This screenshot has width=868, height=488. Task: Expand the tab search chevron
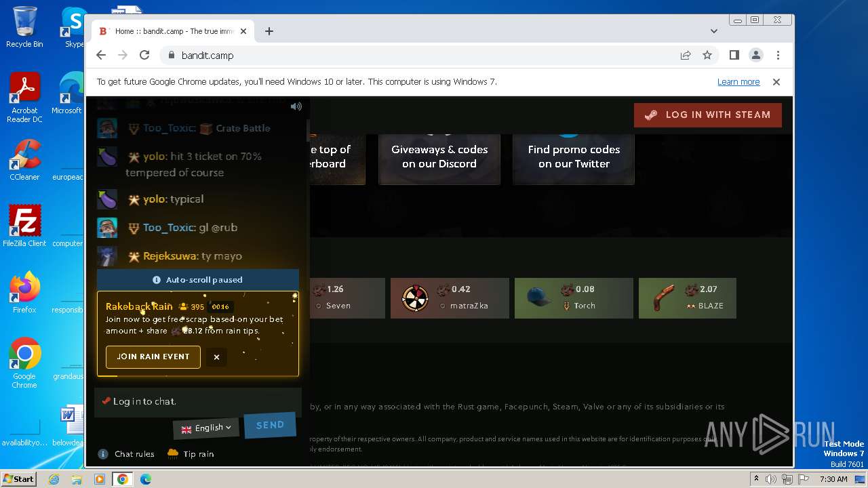(713, 31)
